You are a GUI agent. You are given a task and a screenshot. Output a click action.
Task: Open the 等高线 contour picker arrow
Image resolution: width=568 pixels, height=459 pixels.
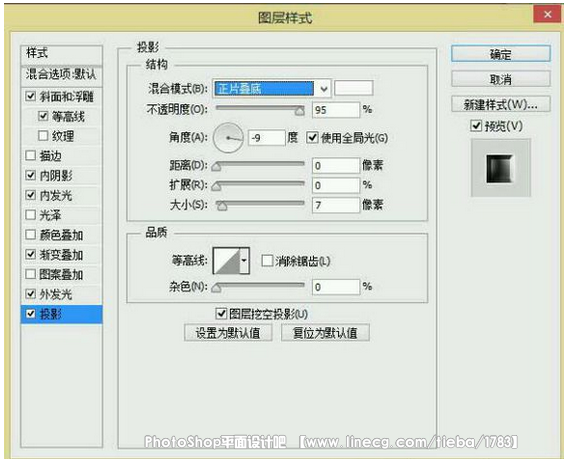(x=245, y=260)
